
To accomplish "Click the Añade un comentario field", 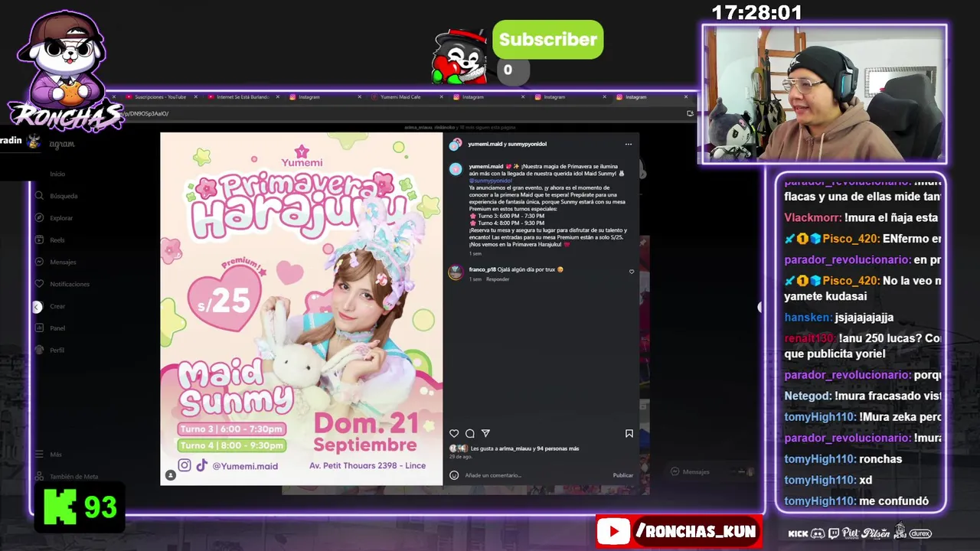I will [536, 475].
